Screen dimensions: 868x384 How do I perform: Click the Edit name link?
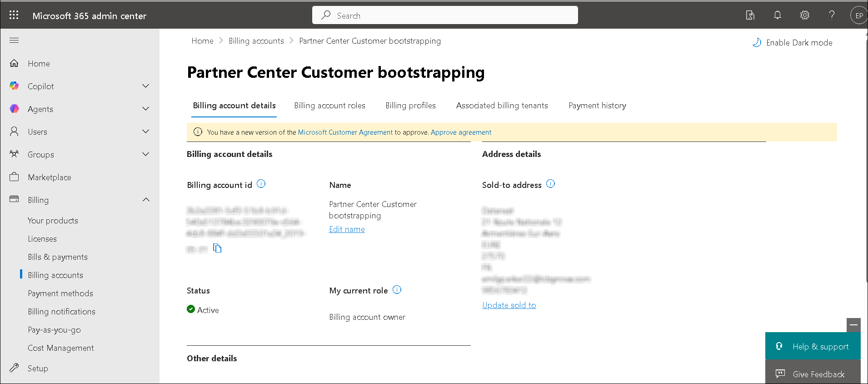click(x=347, y=229)
